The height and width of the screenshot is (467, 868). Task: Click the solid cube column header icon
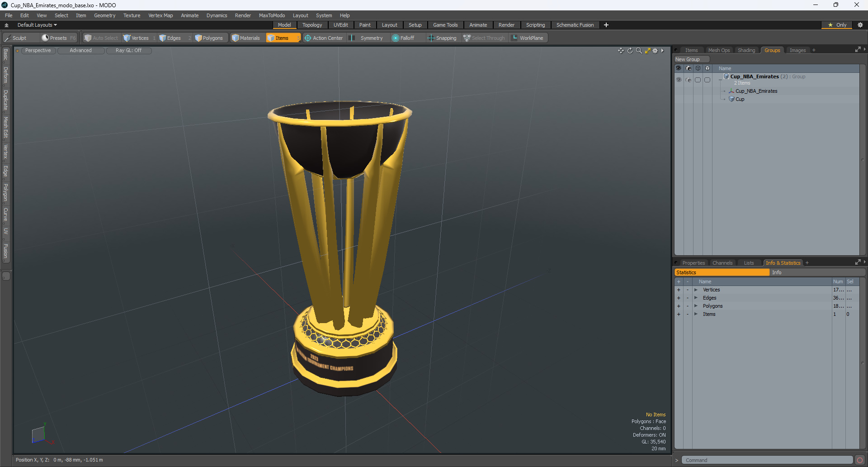click(708, 68)
